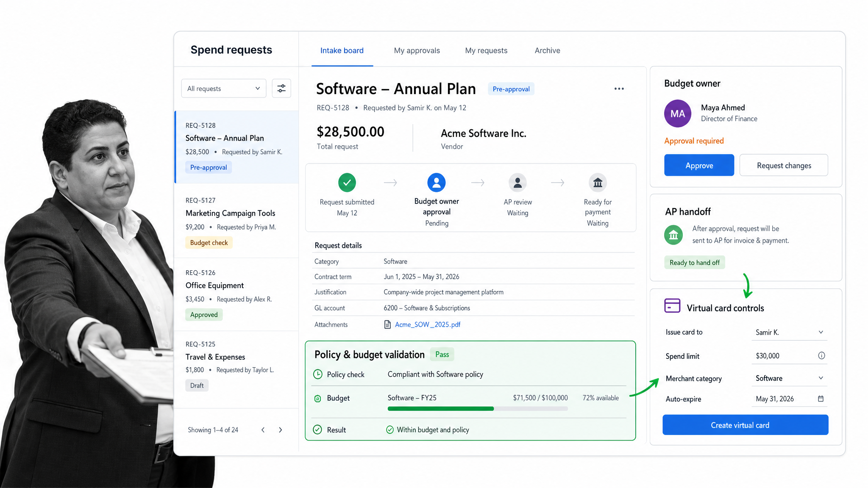
Task: Click the purple virtual card icon
Action: tap(672, 305)
